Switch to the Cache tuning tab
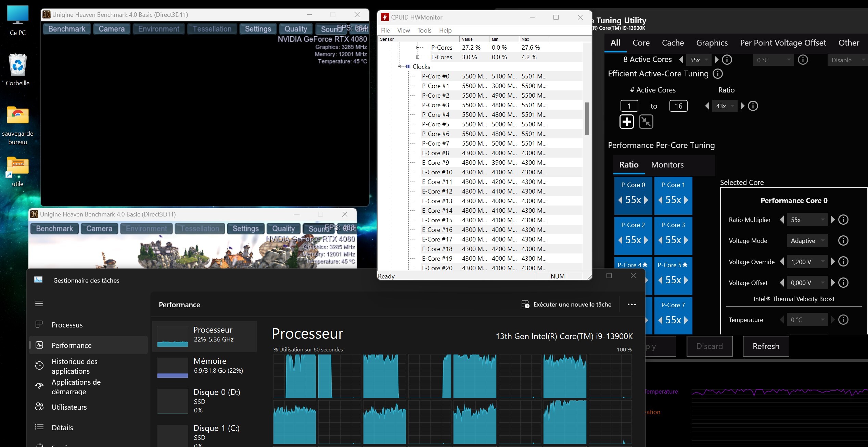This screenshot has height=447, width=868. coord(673,43)
